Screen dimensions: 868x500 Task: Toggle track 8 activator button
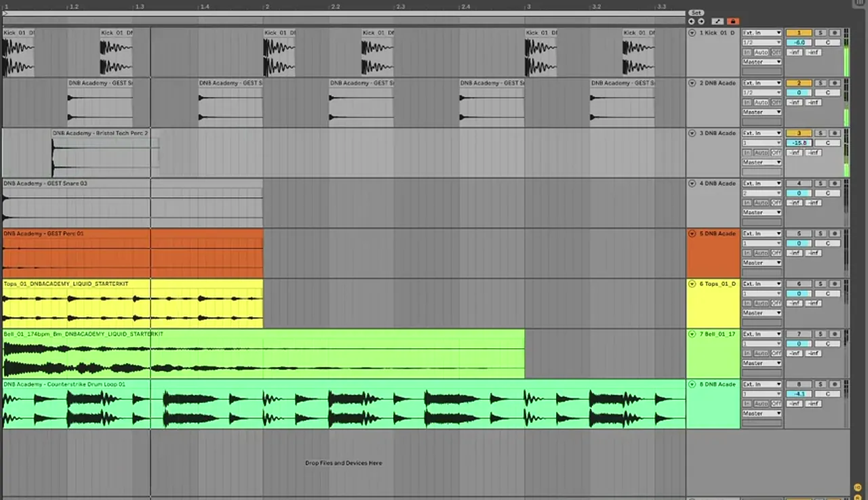tap(799, 383)
